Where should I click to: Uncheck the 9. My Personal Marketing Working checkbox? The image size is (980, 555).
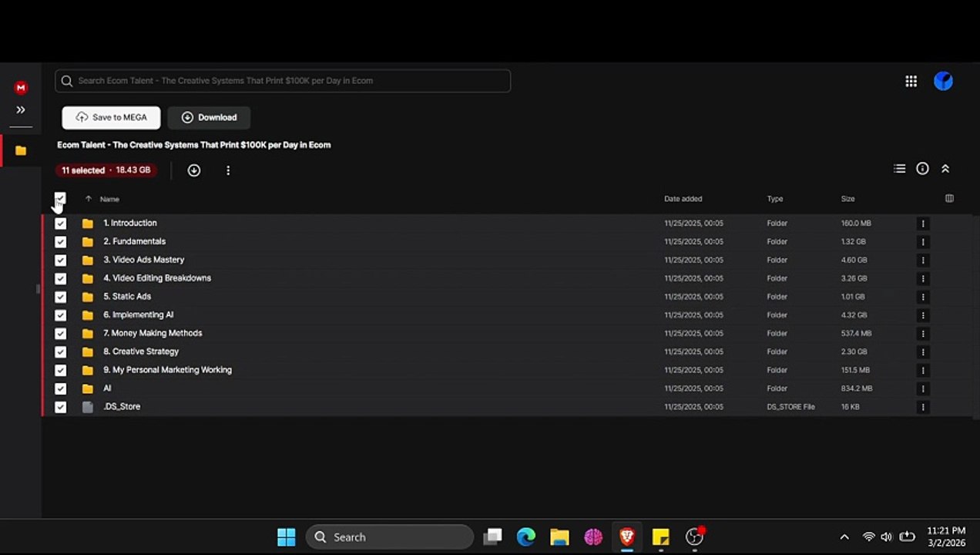pyautogui.click(x=60, y=370)
